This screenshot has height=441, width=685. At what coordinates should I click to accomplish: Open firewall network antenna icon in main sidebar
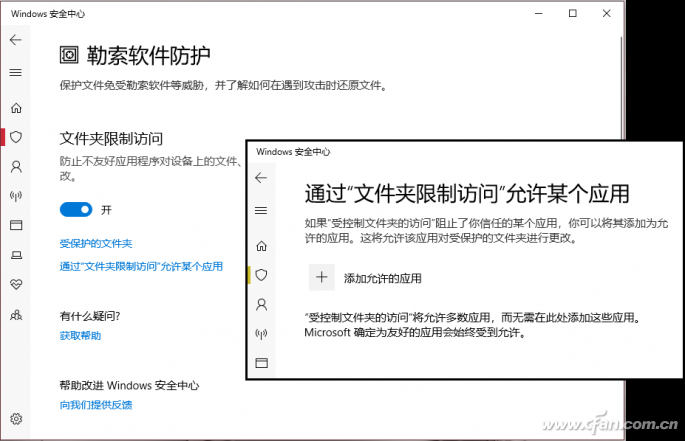[x=16, y=196]
